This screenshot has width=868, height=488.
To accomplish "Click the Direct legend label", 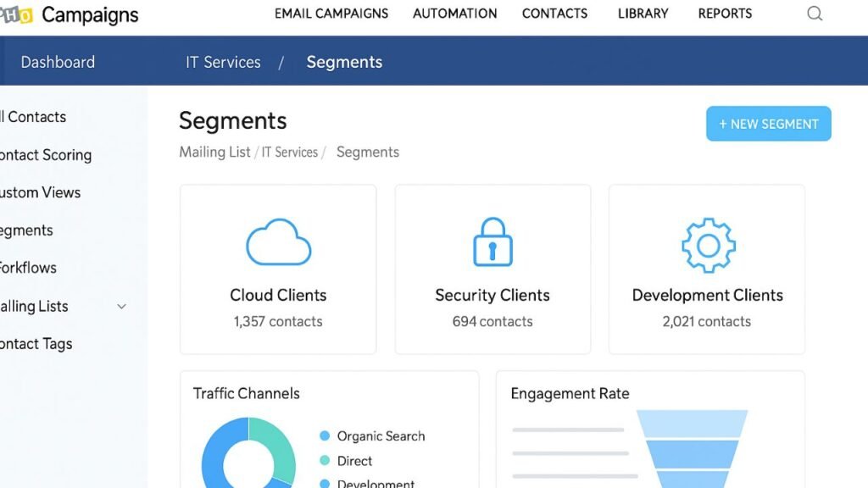I will point(354,461).
